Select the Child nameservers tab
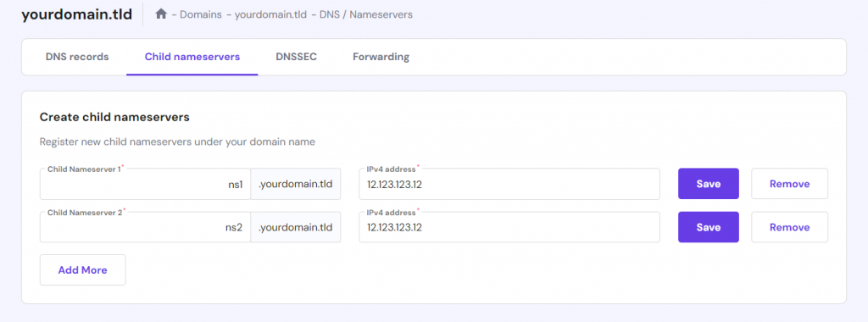This screenshot has height=322, width=868. point(192,57)
